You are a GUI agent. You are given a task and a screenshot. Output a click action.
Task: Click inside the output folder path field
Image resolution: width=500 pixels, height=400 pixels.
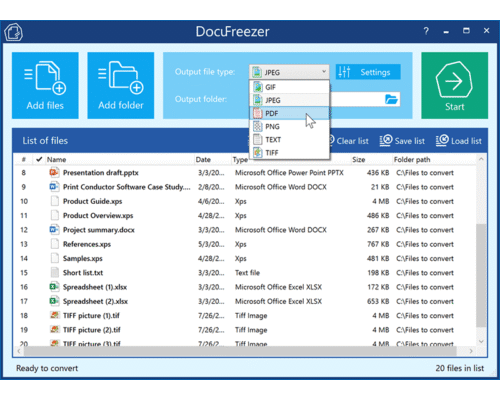(357, 99)
